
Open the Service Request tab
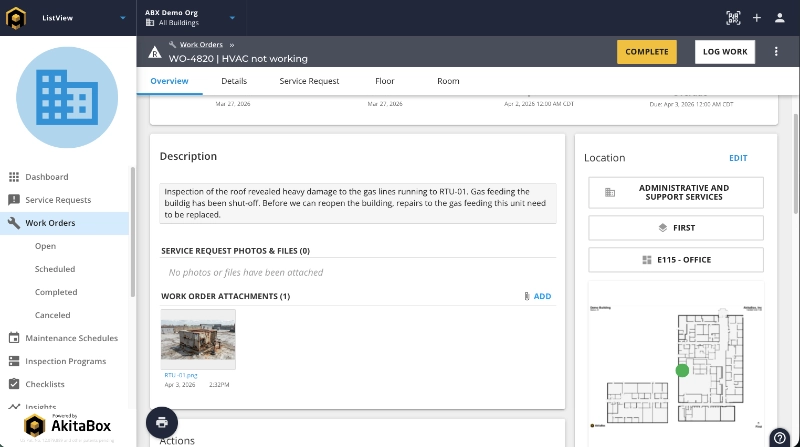coord(309,81)
